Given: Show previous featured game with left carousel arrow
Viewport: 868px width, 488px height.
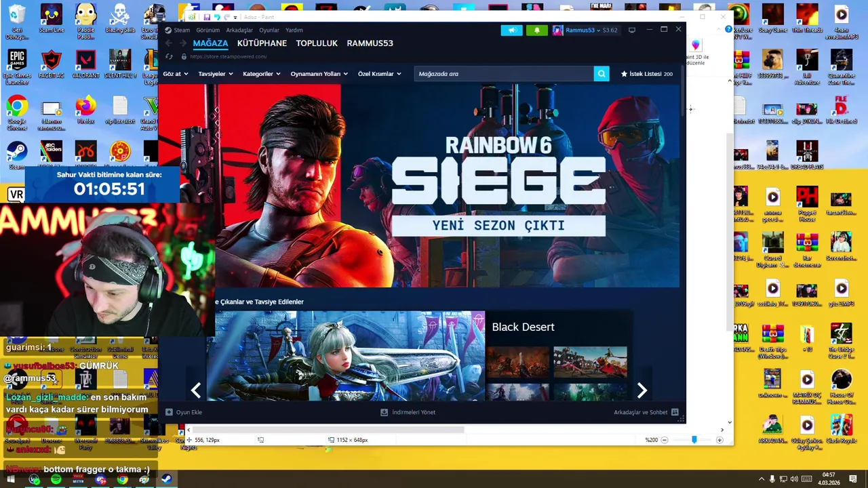Looking at the screenshot, I should tap(195, 390).
